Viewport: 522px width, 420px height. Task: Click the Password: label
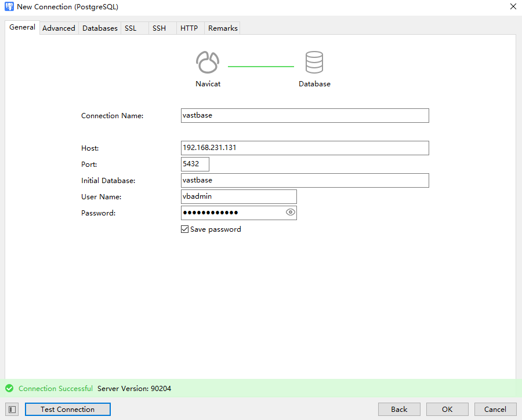coord(98,213)
